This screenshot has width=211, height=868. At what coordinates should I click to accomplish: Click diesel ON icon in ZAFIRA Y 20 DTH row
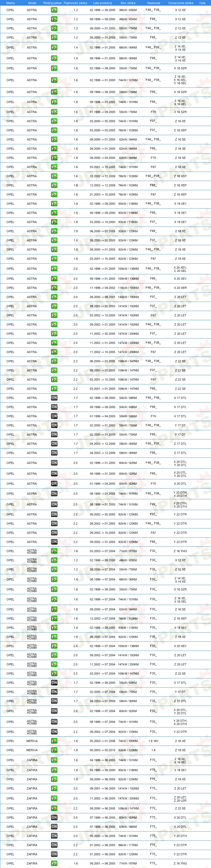coord(54,836)
